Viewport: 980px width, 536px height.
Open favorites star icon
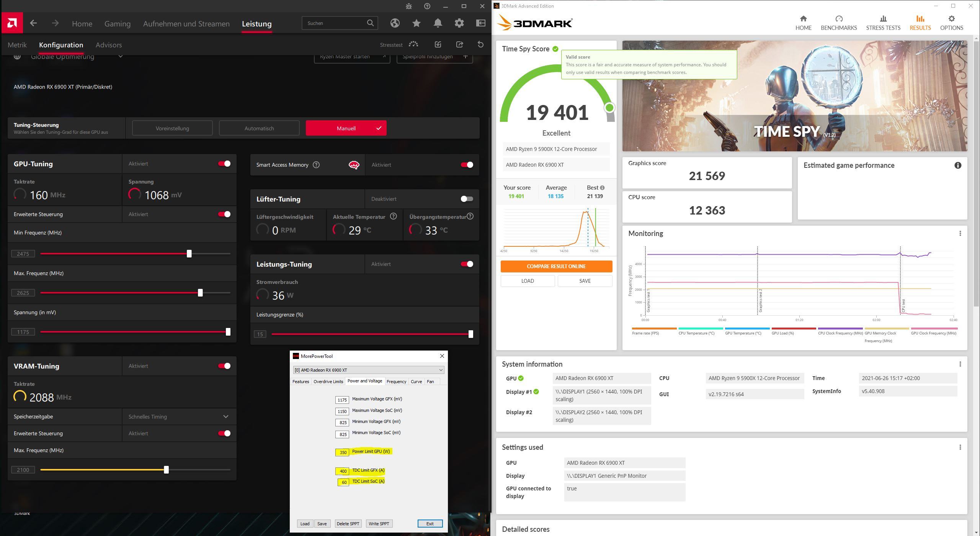[x=416, y=23]
